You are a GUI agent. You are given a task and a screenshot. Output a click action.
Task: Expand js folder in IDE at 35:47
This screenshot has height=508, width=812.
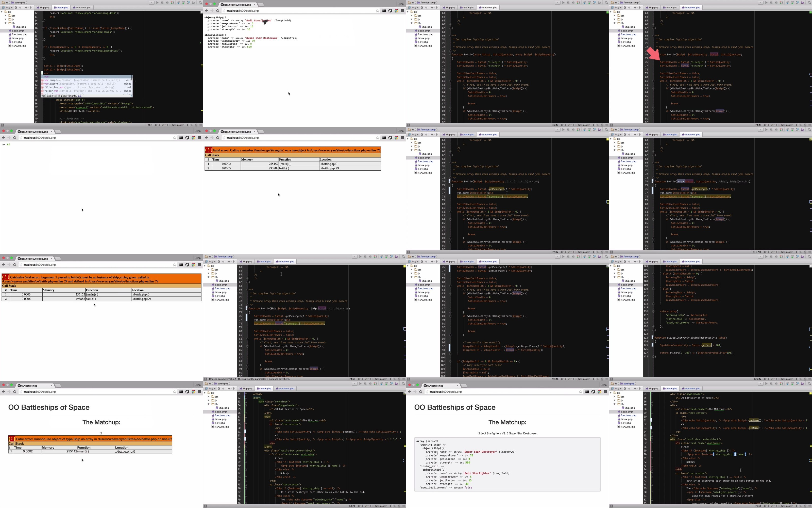tap(412, 20)
